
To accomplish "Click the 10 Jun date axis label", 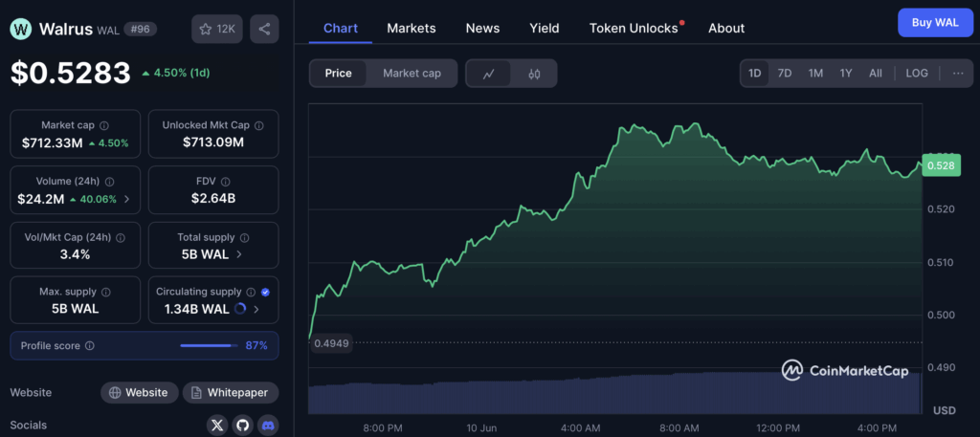I will tap(482, 428).
